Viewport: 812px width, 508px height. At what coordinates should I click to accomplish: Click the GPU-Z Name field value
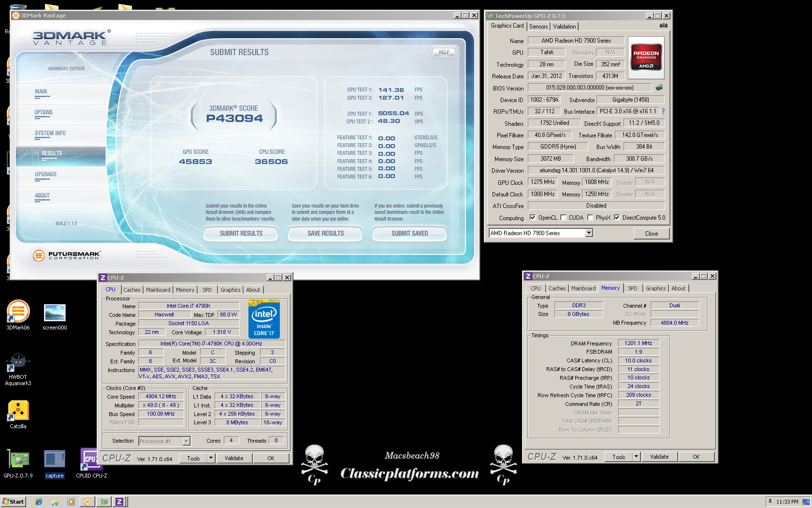(x=576, y=41)
